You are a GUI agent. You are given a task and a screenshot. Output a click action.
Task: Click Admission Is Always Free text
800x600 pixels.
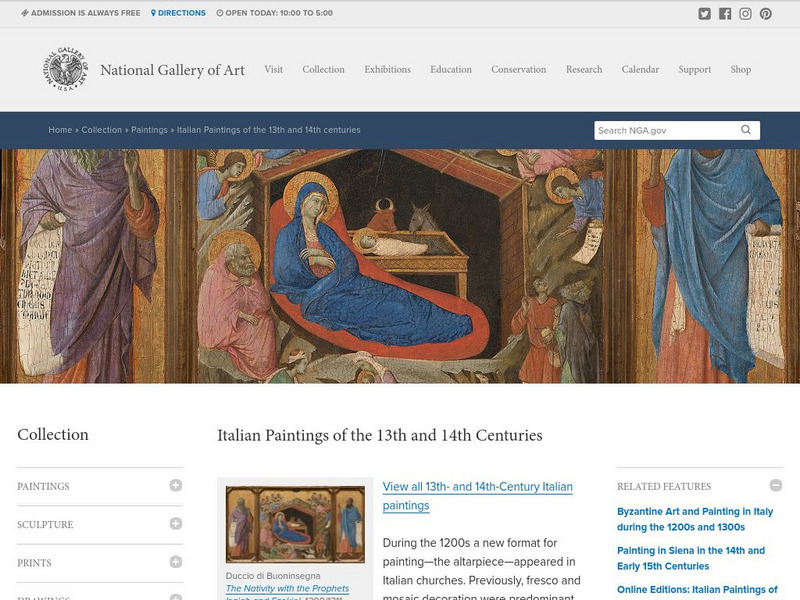(x=81, y=13)
